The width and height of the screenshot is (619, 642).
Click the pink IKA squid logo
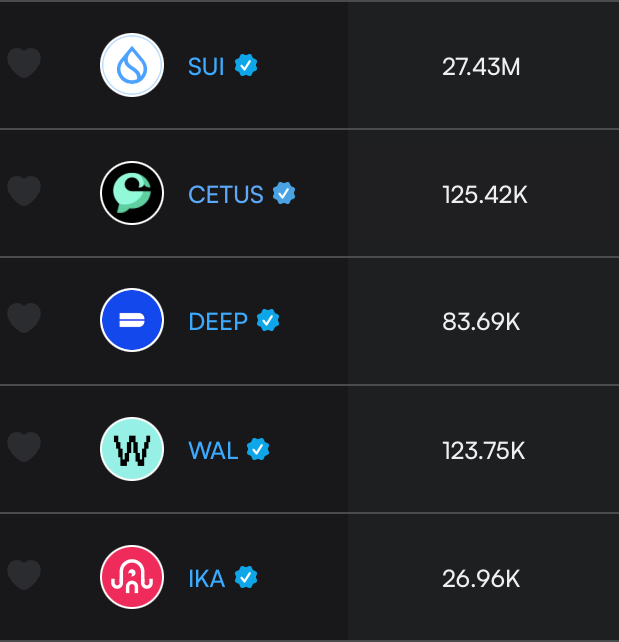[x=132, y=577]
